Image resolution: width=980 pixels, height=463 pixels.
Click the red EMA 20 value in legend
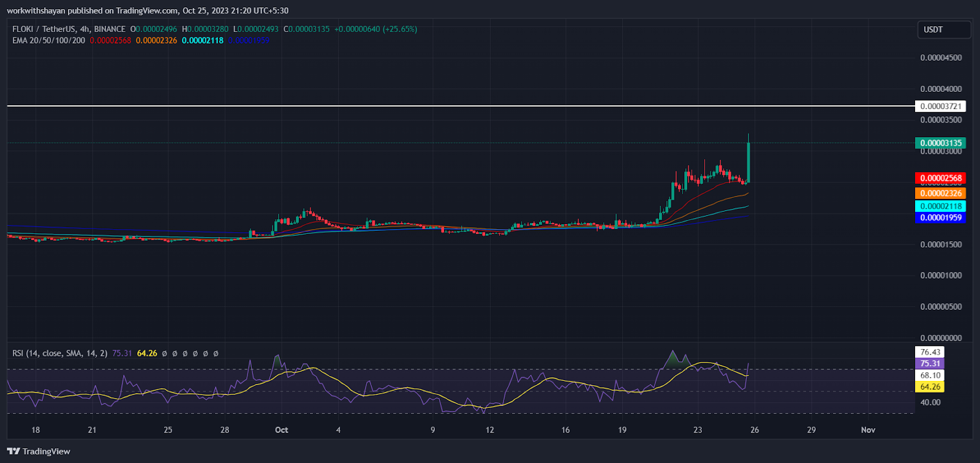click(110, 40)
